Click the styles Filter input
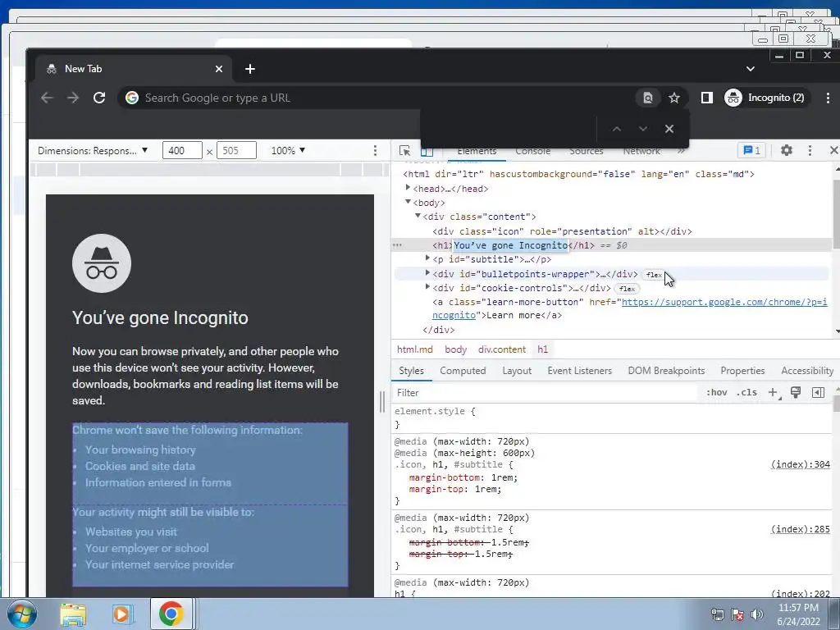 [x=545, y=393]
